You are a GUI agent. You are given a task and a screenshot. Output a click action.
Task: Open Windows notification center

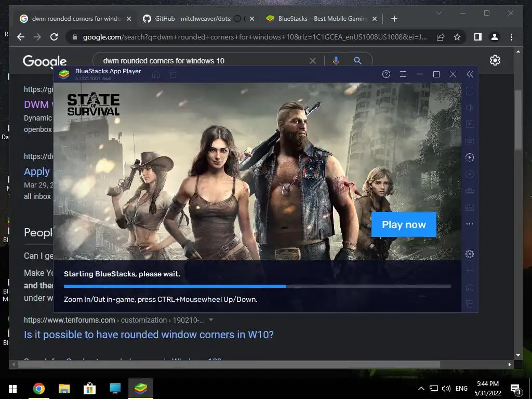coord(516,390)
